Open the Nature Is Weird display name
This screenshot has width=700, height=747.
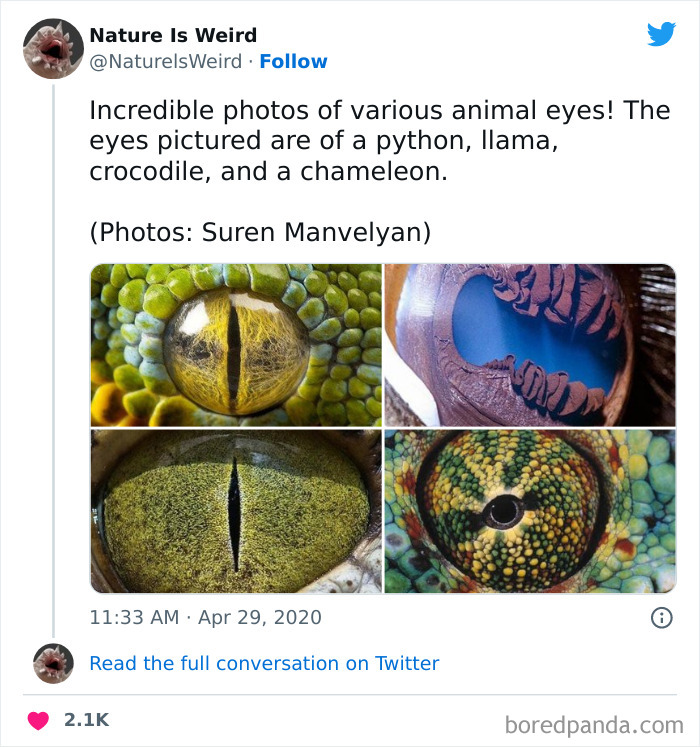[173, 35]
